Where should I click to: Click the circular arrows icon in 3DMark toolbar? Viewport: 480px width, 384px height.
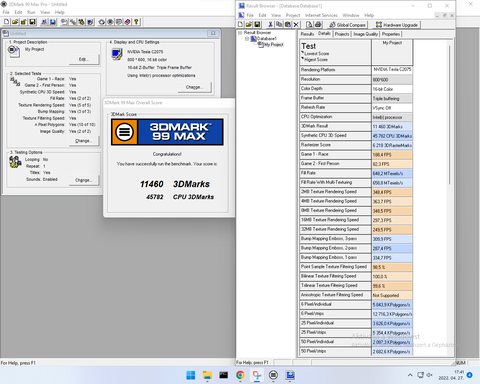(102, 22)
